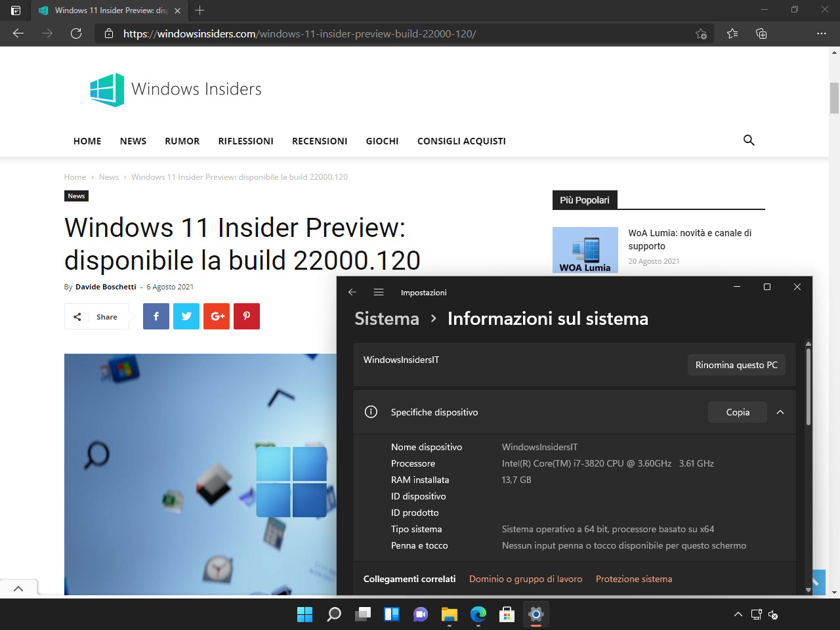Open the RUMOR menu item
Viewport: 840px width, 630px height.
click(182, 141)
